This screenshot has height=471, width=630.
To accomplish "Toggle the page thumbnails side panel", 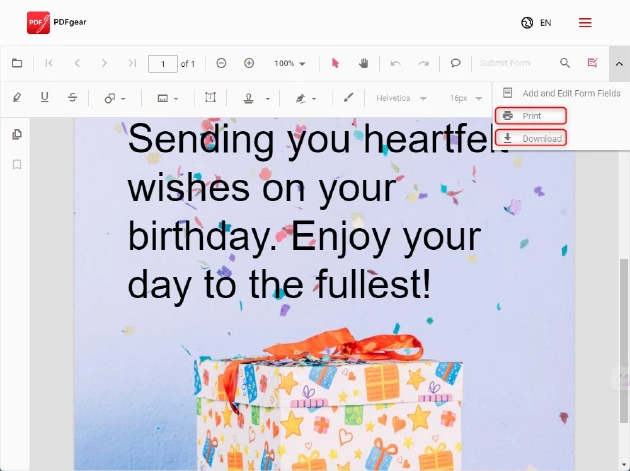I will (17, 135).
